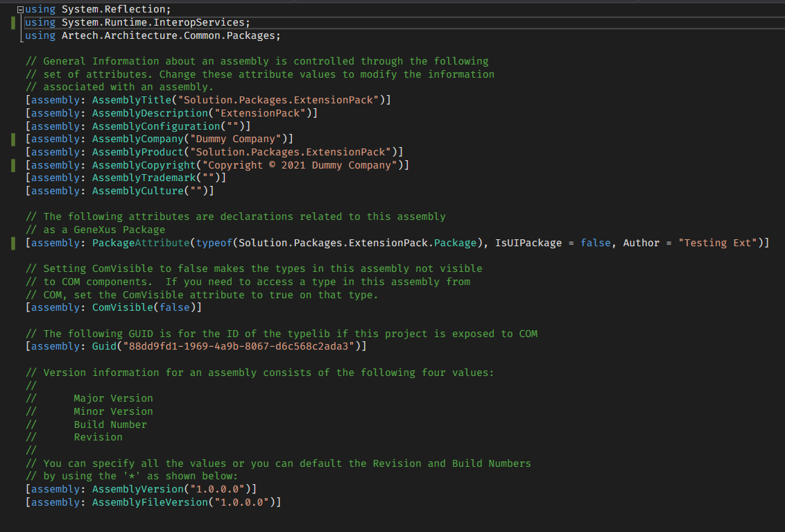Click the "Copyright © 2021 Dummy Company" string
785x532 pixels.
point(300,165)
